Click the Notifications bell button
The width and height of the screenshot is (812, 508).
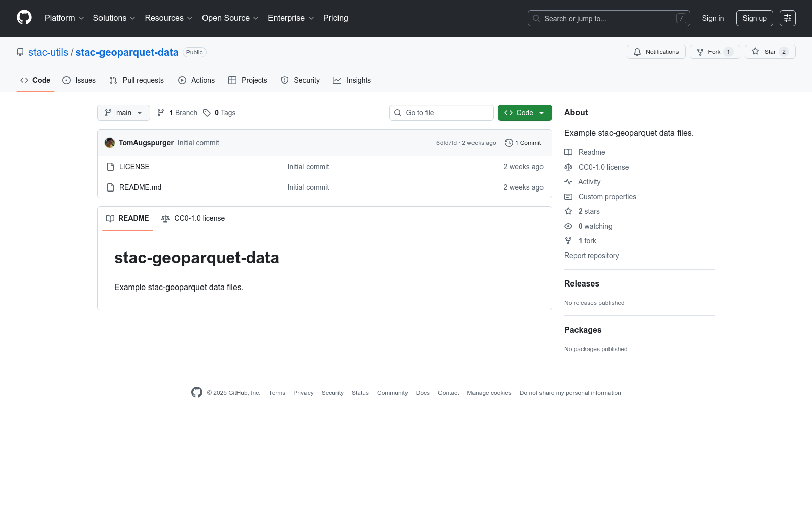pyautogui.click(x=656, y=52)
